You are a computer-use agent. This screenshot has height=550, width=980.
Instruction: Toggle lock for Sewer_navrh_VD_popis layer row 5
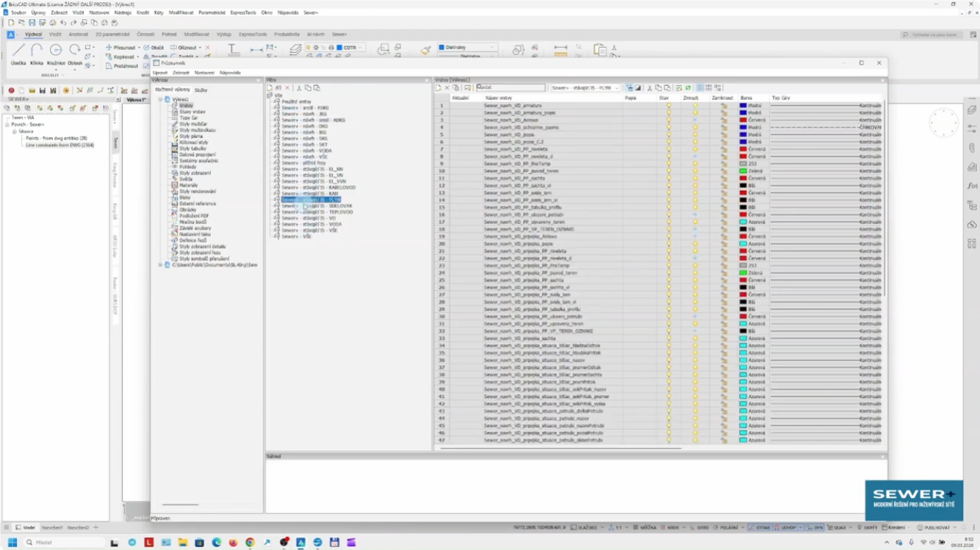(x=724, y=135)
